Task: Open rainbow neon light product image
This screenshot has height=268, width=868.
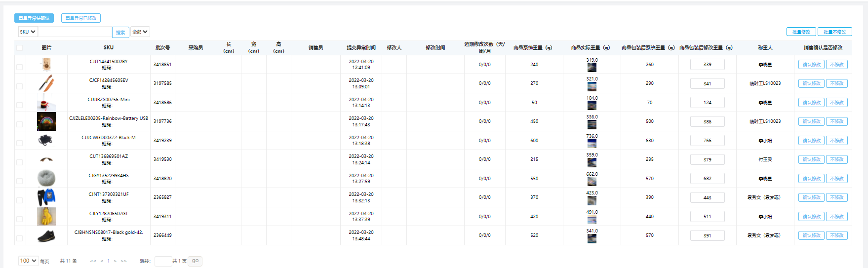Action: click(x=46, y=121)
